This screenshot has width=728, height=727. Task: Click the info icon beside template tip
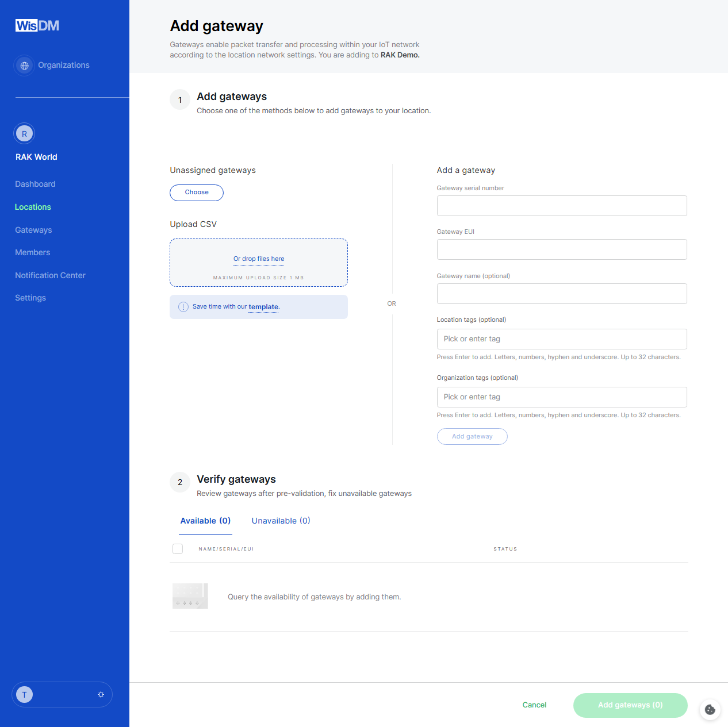pyautogui.click(x=183, y=307)
